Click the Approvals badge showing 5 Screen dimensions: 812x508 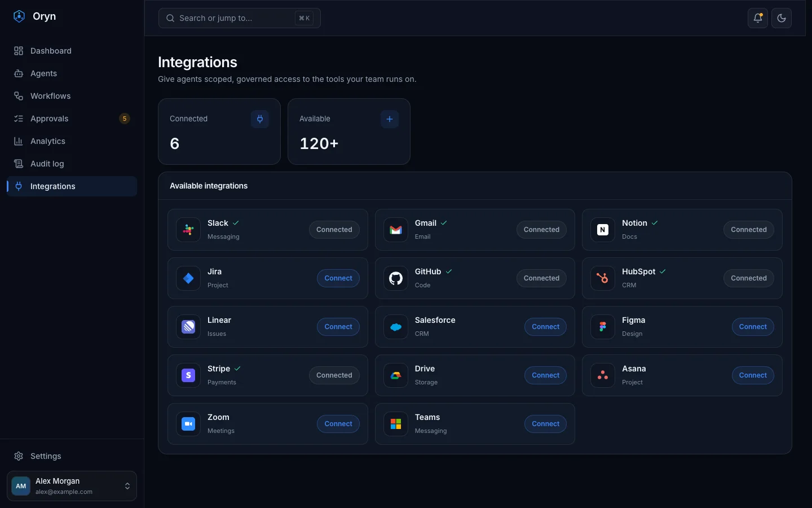pos(125,119)
